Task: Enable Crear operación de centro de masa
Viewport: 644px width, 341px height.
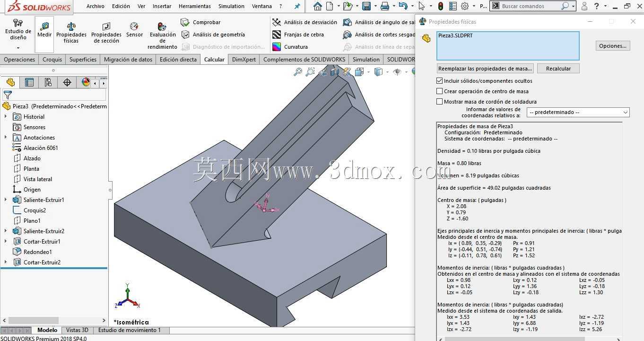Action: point(440,91)
